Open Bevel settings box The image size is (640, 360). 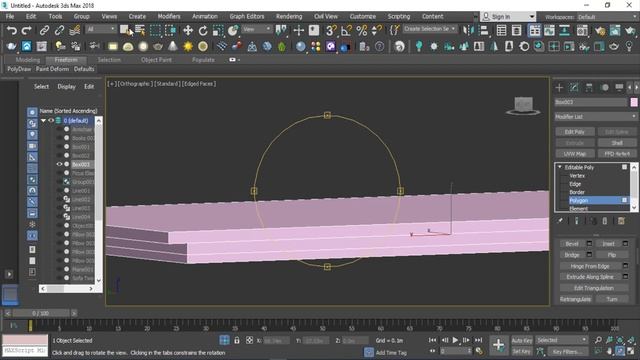pos(589,244)
